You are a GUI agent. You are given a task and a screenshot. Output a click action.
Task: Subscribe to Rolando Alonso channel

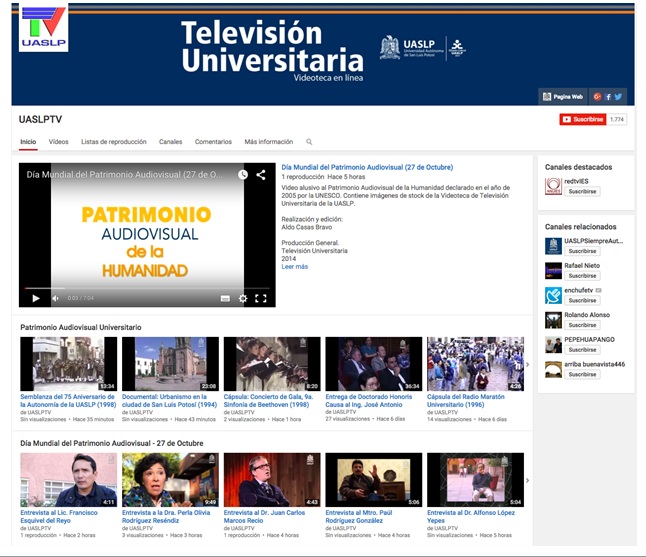pos(583,325)
